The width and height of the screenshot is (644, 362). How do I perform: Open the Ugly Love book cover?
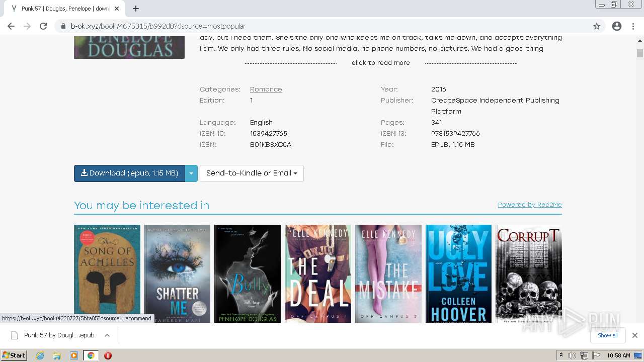(x=458, y=274)
